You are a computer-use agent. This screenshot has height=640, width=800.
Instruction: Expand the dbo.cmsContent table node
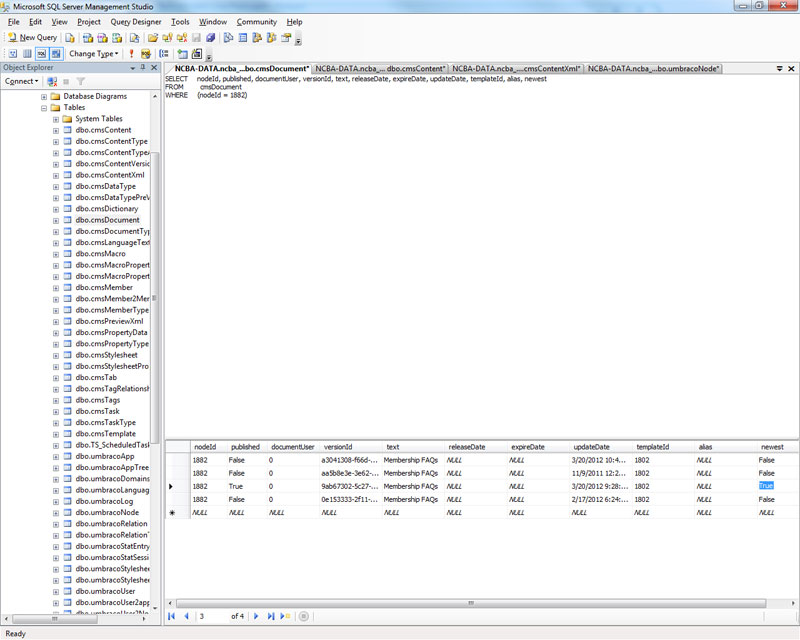[56, 130]
